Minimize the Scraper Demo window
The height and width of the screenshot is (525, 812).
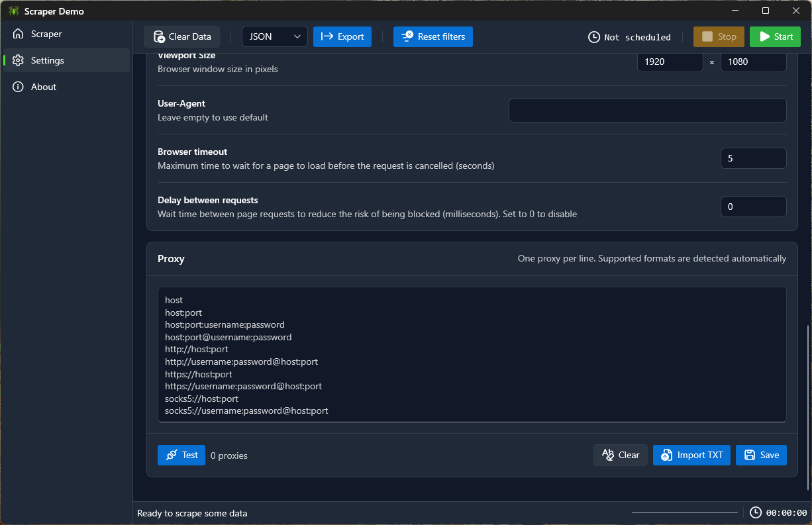click(x=735, y=11)
